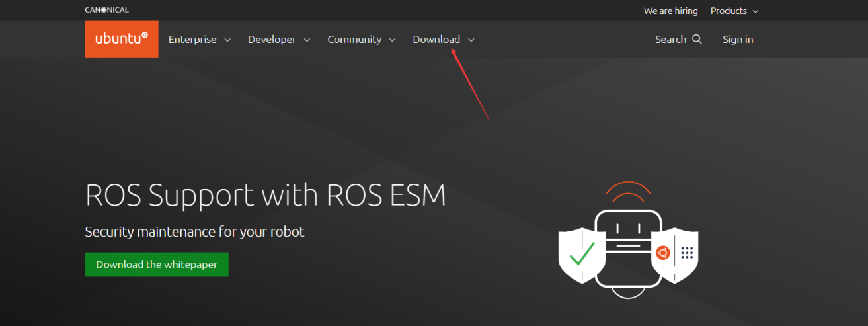Click the Ubuntu circle logo on right shield
Screen dimensions: 868x326
click(662, 253)
